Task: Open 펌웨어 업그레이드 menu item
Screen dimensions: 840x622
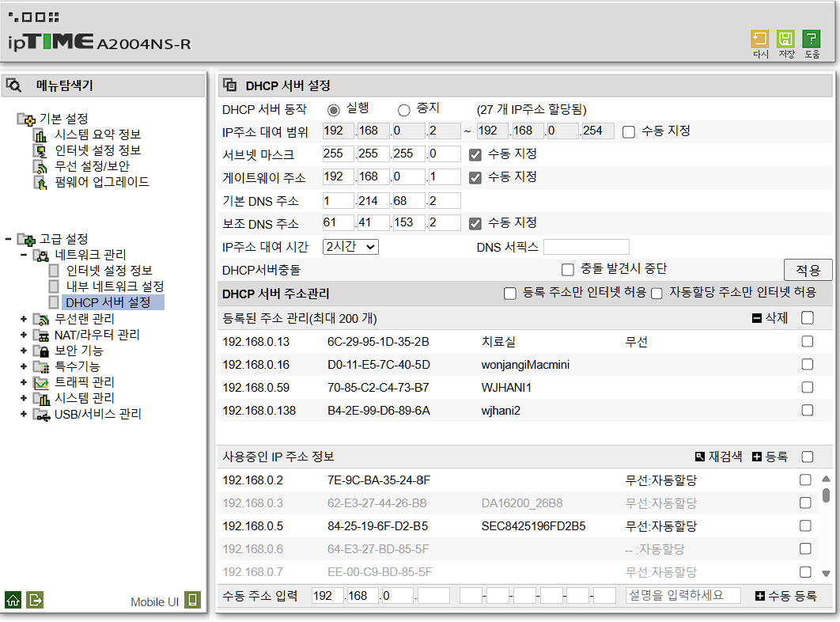Action: (102, 182)
